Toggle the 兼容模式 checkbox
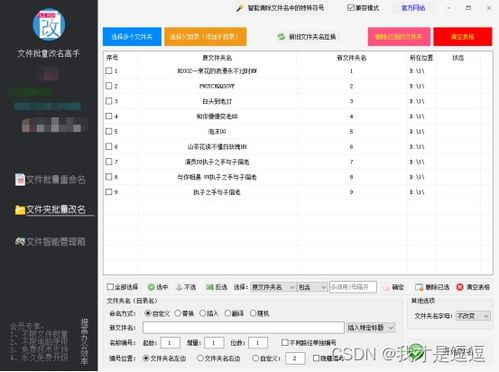Image resolution: width=499 pixels, height=372 pixels. [350, 8]
